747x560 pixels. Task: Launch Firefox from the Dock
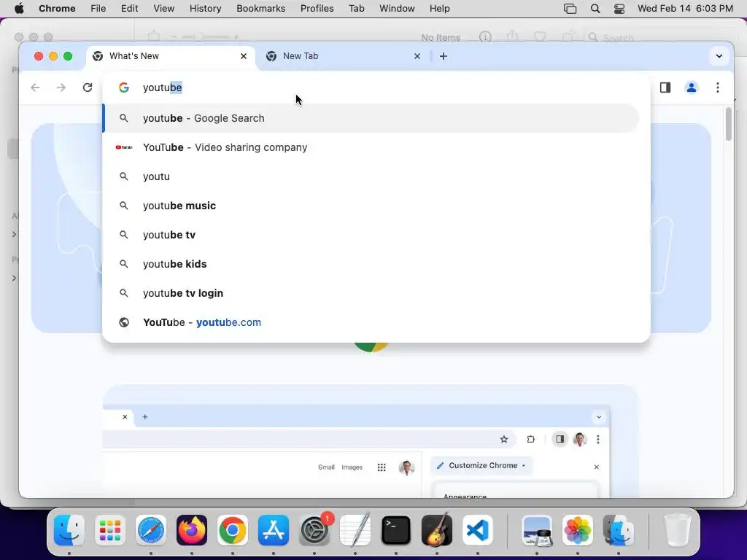pyautogui.click(x=192, y=530)
